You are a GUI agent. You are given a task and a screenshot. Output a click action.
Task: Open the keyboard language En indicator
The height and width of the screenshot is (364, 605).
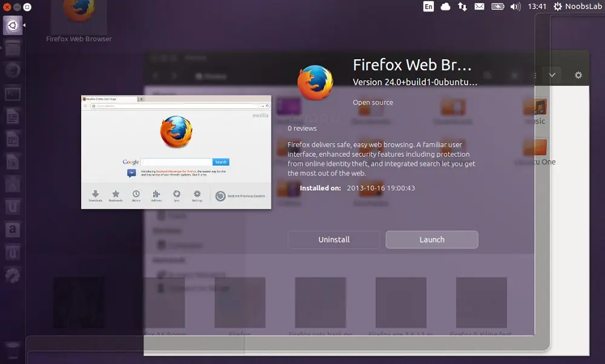tap(428, 7)
